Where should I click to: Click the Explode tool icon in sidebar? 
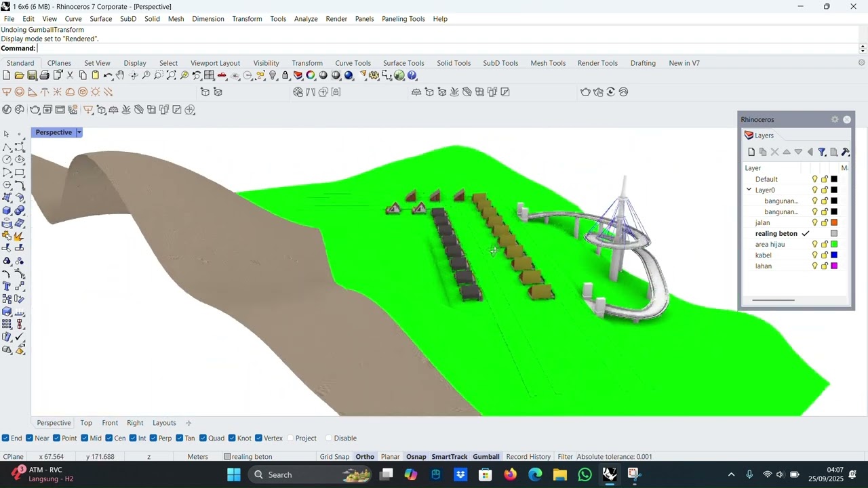(19, 236)
